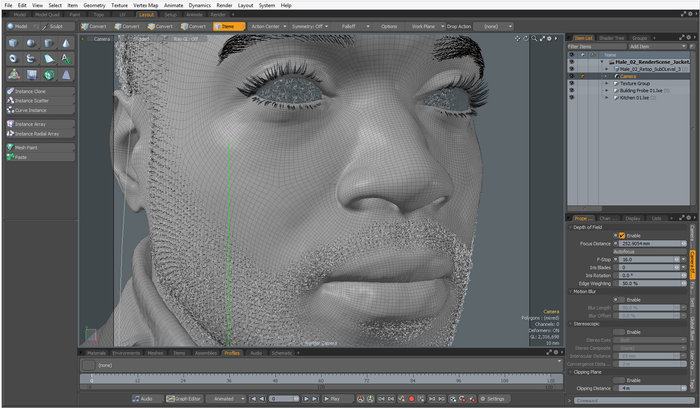Select the sphere primitive tool icon
The width and height of the screenshot is (700, 408).
[x=31, y=43]
